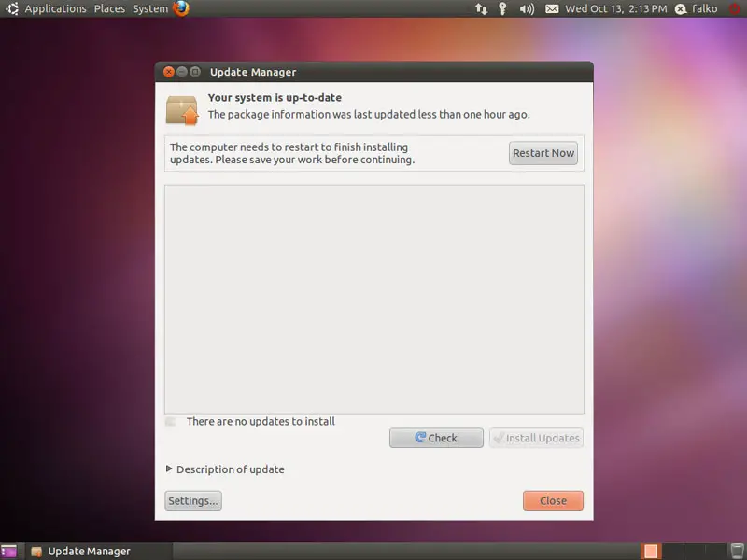Click the 'last updated less than one hour ago' text
The image size is (747, 560).
(369, 114)
